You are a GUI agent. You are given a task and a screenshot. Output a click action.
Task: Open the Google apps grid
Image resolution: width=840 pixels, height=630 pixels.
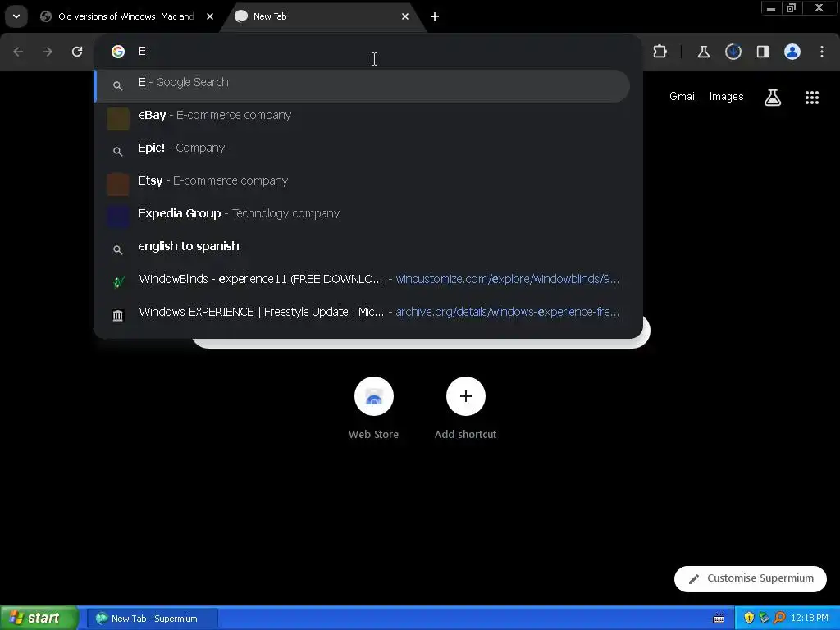click(811, 97)
